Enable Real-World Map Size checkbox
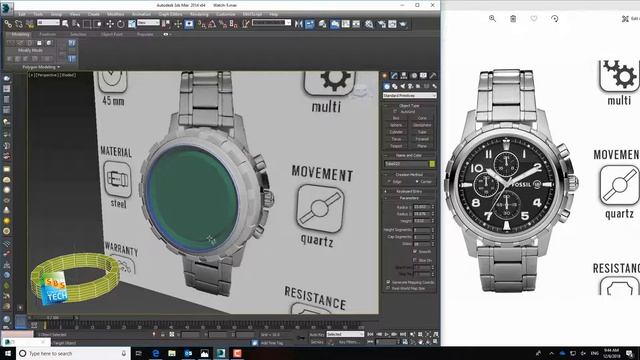Image resolution: width=640 pixels, height=360 pixels. (x=388, y=288)
